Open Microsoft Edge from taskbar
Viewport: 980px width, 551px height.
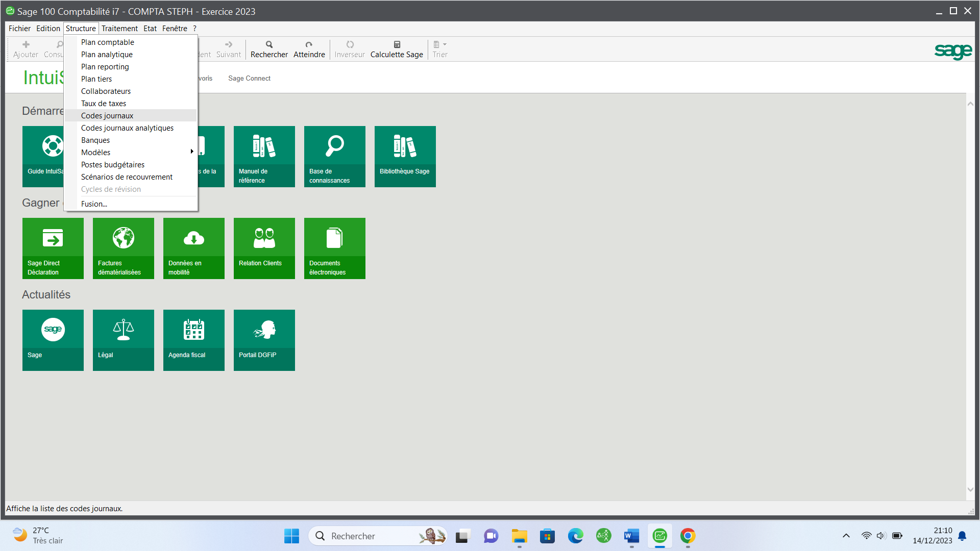[x=575, y=536]
